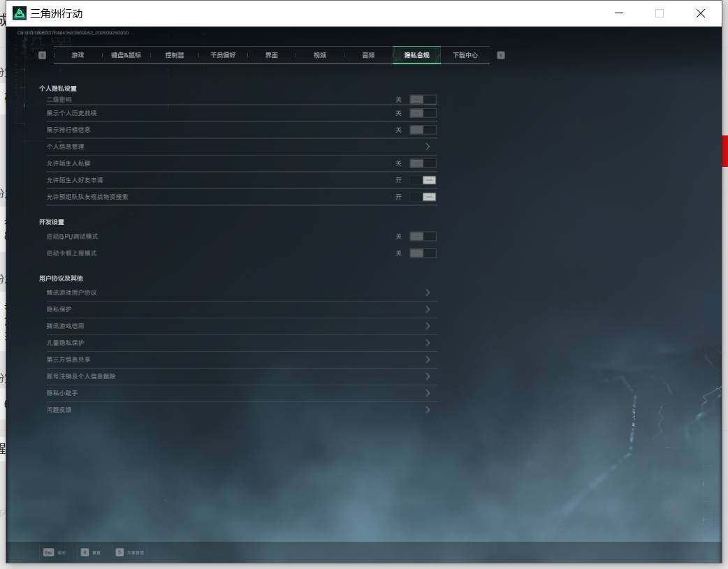This screenshot has height=569, width=728.
Task: Click the 三角洲行动 app logo in title bar
Action: click(20, 13)
